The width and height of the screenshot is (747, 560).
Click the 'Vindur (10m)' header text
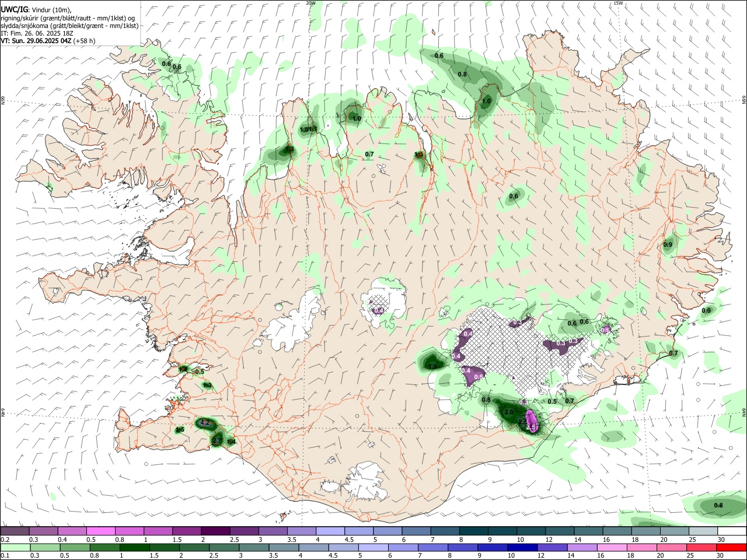click(x=51, y=10)
